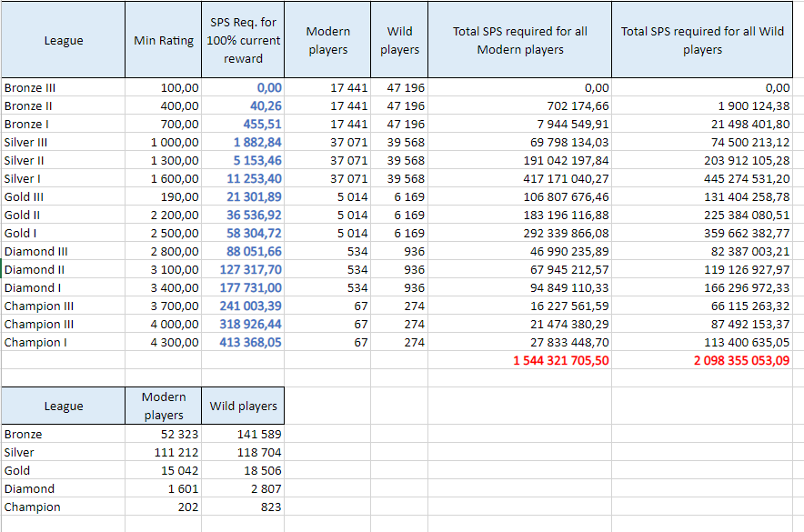Image resolution: width=804 pixels, height=532 pixels.
Task: Click the Wild total cell 113 400 635,05
Action: [702, 342]
